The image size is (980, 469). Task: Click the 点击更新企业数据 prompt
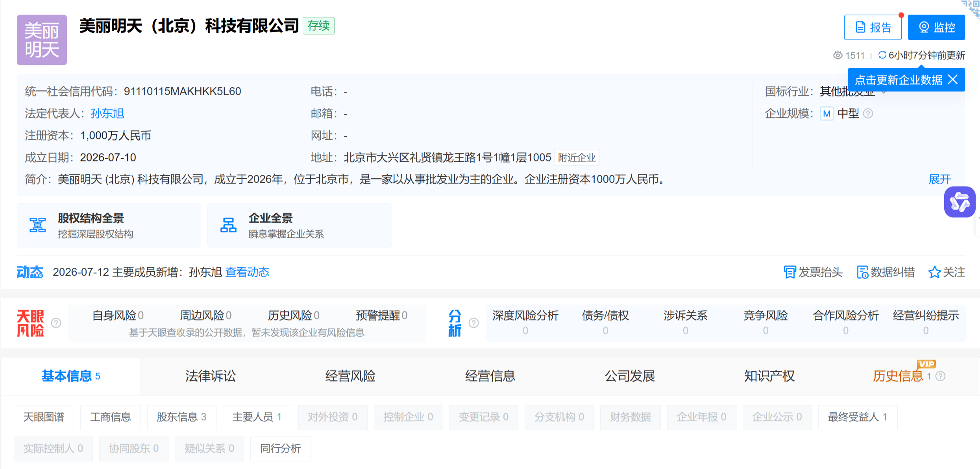click(899, 80)
